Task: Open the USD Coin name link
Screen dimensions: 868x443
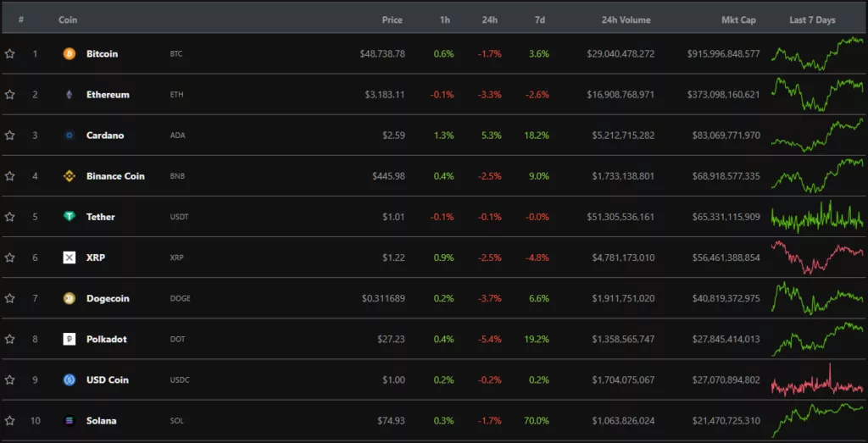Action: pyautogui.click(x=108, y=380)
